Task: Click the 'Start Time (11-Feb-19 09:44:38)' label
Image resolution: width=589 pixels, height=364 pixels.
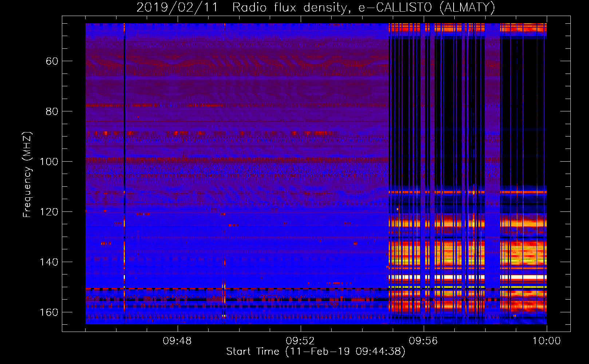Action: pos(316,352)
